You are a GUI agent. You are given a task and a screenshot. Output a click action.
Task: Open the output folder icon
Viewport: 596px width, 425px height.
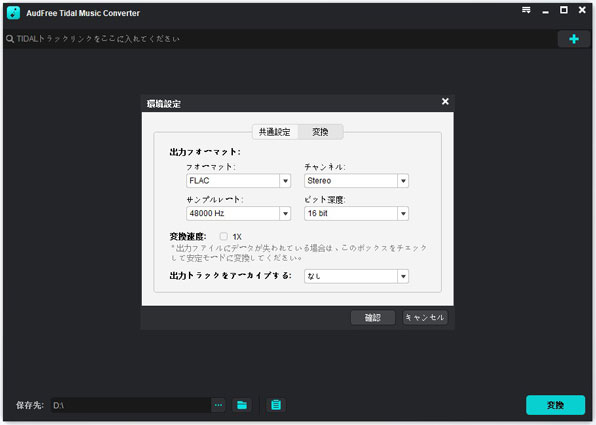242,405
